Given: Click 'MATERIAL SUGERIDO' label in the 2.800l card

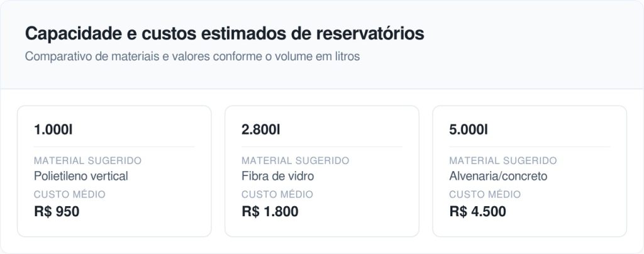Looking at the screenshot, I should click(295, 161).
